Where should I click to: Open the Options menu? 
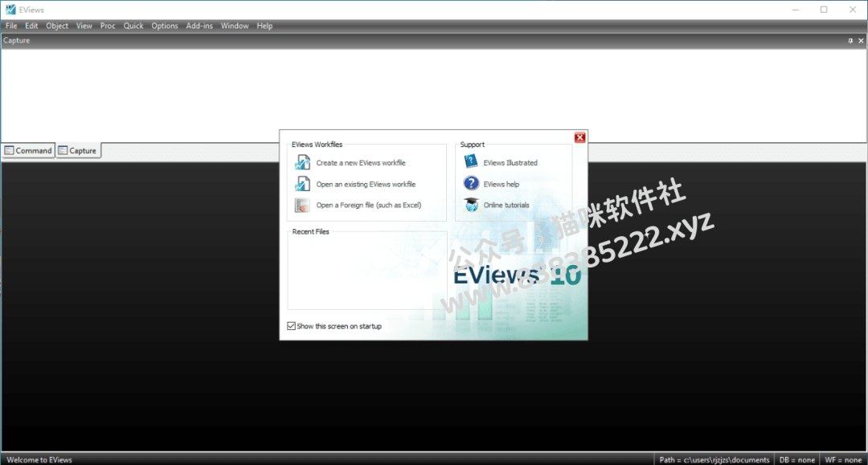[x=165, y=26]
